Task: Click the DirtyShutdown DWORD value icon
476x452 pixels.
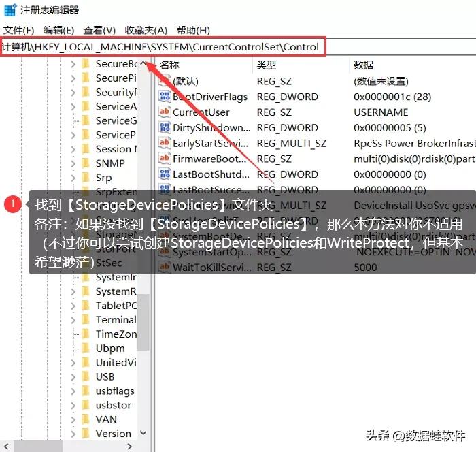Action: [165, 127]
